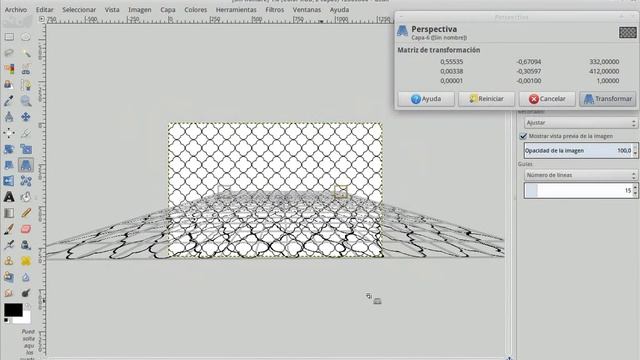This screenshot has height=360, width=640.
Task: Open the Archivo menu
Action: tap(16, 9)
